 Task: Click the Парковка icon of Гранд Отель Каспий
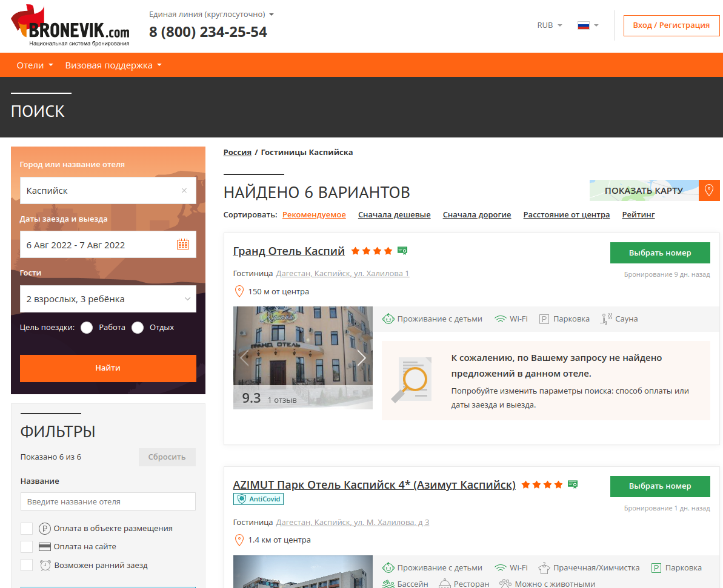point(544,319)
